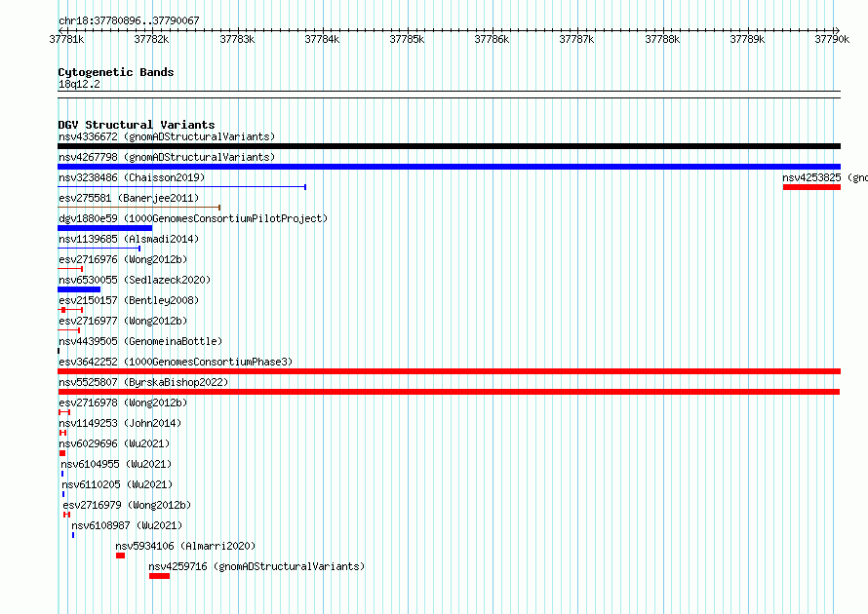Open nsv4336672 (gnomADStructuralVariants) label
Image resolution: width=868 pixels, height=614 pixels.
167,136
